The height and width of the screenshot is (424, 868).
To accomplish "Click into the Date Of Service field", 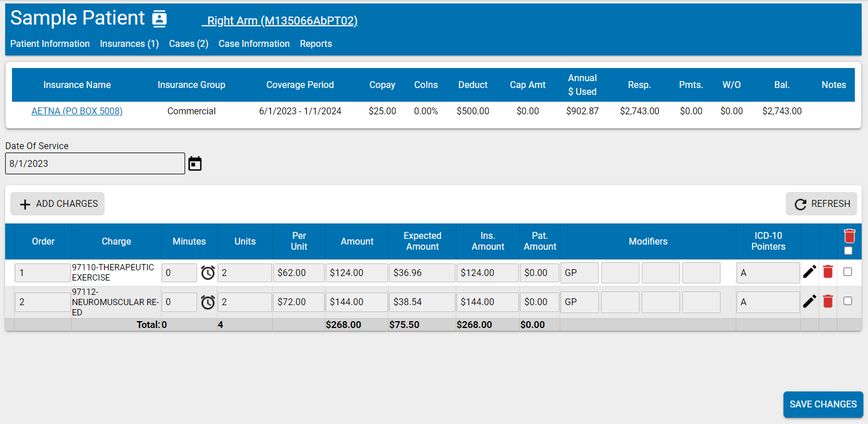I will tap(95, 163).
